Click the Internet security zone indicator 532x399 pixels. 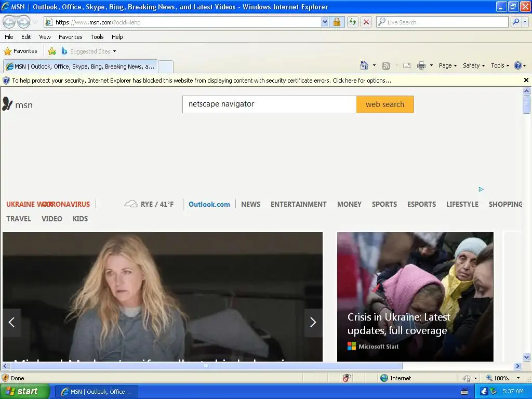(395, 378)
